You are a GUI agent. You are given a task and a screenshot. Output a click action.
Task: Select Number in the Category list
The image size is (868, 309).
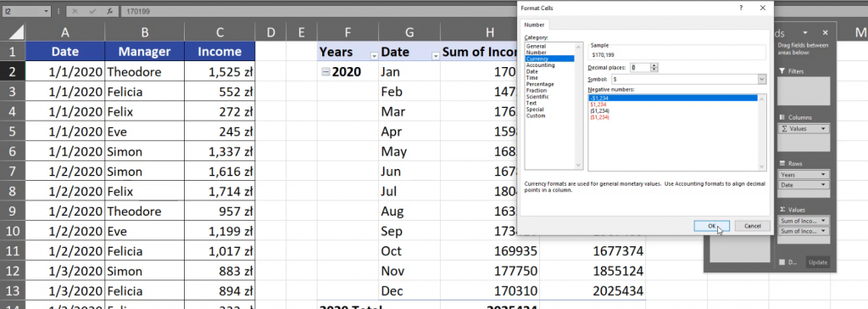[536, 52]
